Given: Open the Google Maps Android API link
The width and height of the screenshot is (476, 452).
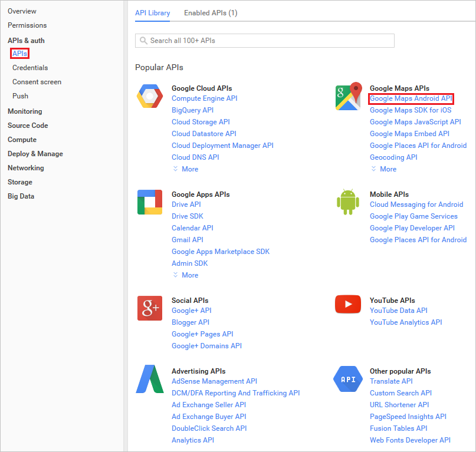Looking at the screenshot, I should (411, 98).
